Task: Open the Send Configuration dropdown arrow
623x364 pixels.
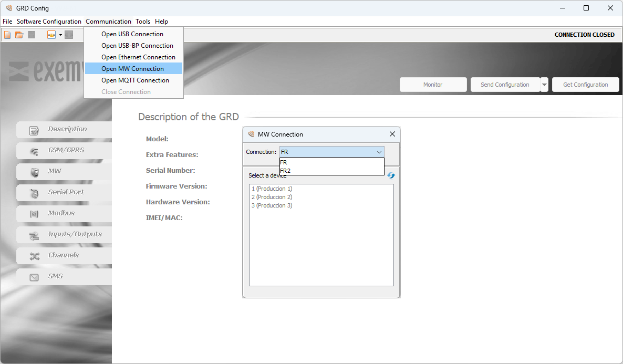Action: coord(544,85)
